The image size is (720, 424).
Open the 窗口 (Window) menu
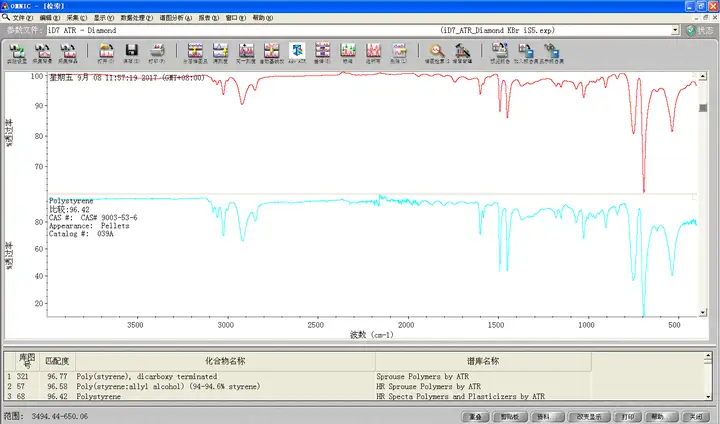click(x=236, y=18)
